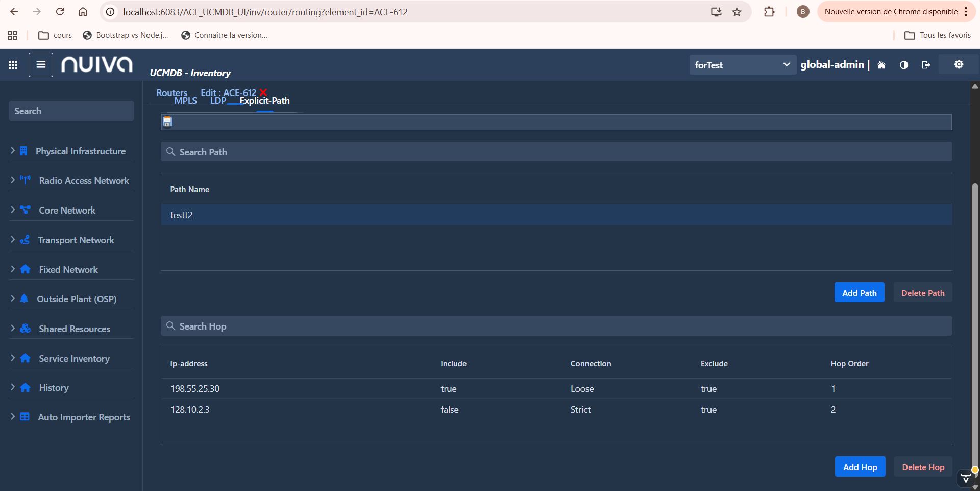980x491 pixels.
Task: Click the Delete Hop button
Action: point(923,467)
